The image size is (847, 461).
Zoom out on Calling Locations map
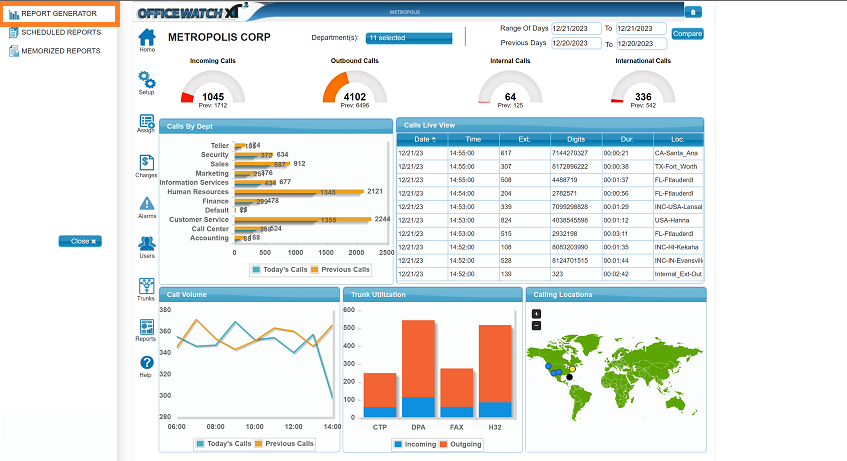536,325
